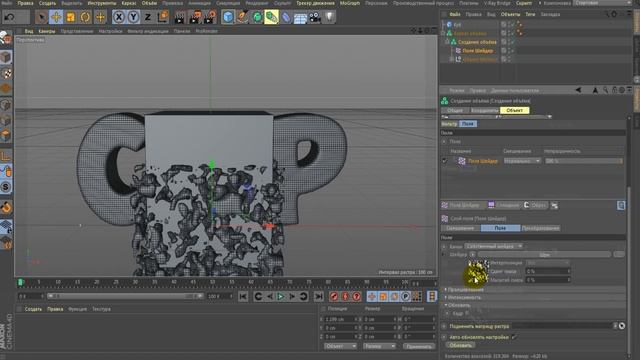The height and width of the screenshot is (360, 640).
Task: Click the attribute manager lock icon
Action: pos(614,90)
